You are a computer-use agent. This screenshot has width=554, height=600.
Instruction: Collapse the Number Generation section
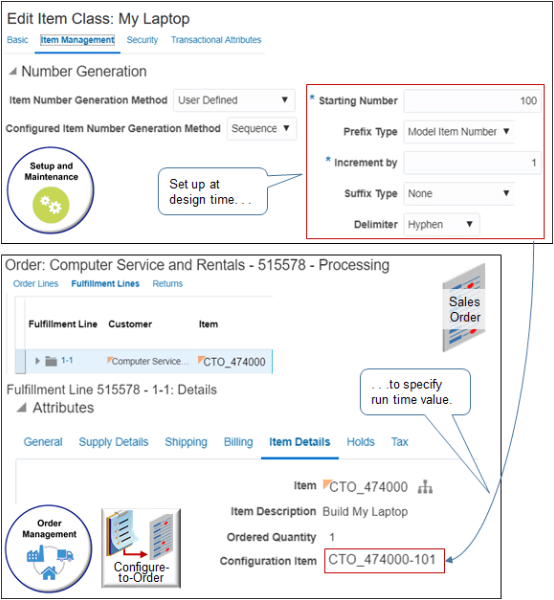pyautogui.click(x=13, y=71)
